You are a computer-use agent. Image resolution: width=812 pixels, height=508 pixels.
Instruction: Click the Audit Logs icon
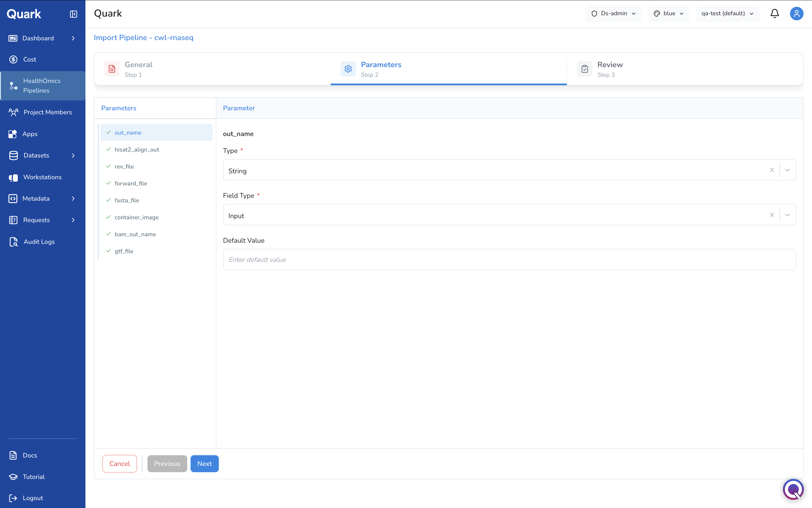[x=14, y=242]
